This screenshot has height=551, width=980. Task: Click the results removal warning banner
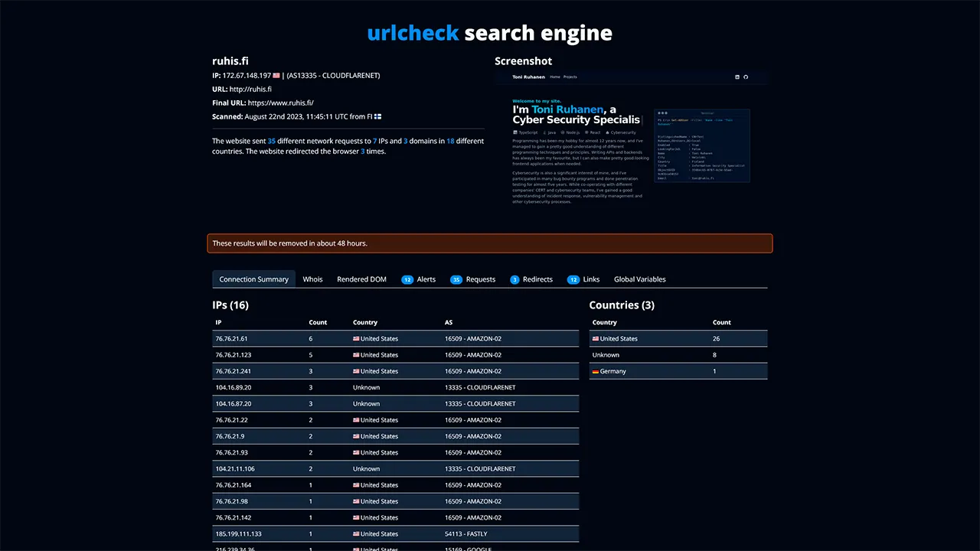point(490,243)
